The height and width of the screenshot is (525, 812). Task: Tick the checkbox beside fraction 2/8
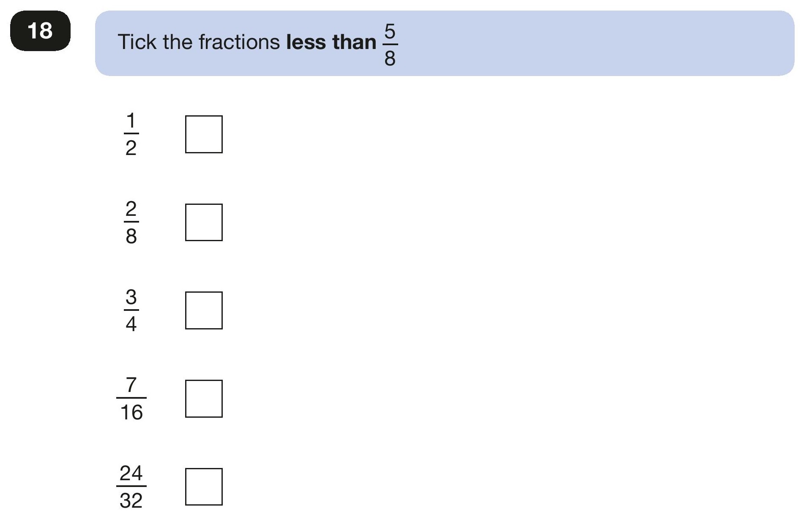(204, 223)
